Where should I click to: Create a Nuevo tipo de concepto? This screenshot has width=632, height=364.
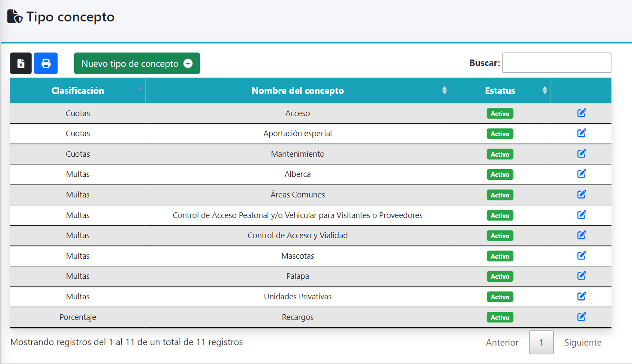tap(137, 63)
